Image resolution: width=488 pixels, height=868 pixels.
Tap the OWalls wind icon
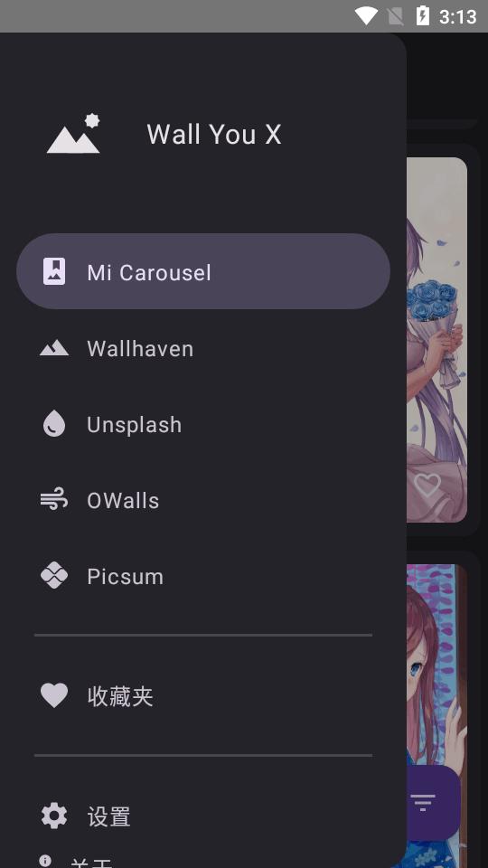click(x=54, y=500)
